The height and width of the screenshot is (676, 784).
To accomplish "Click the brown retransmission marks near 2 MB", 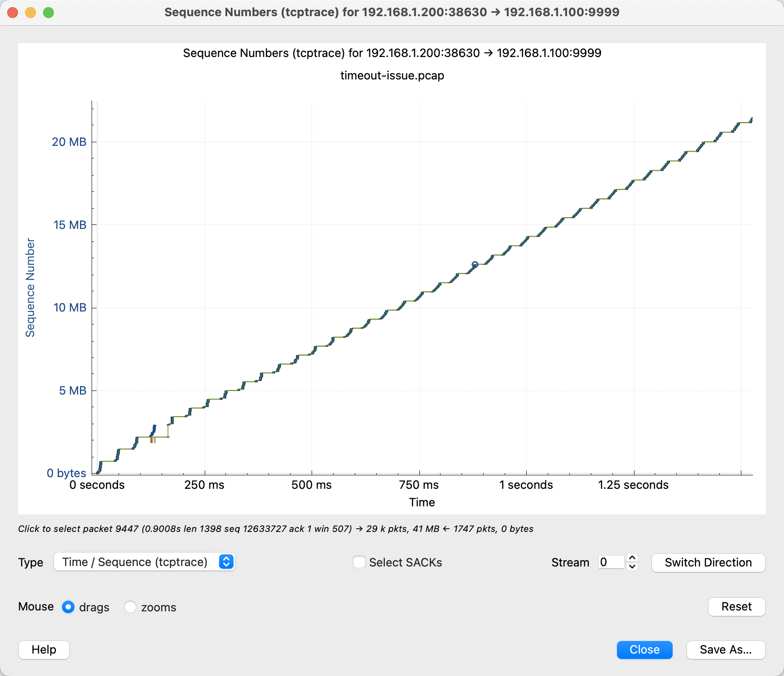I will pos(153,440).
